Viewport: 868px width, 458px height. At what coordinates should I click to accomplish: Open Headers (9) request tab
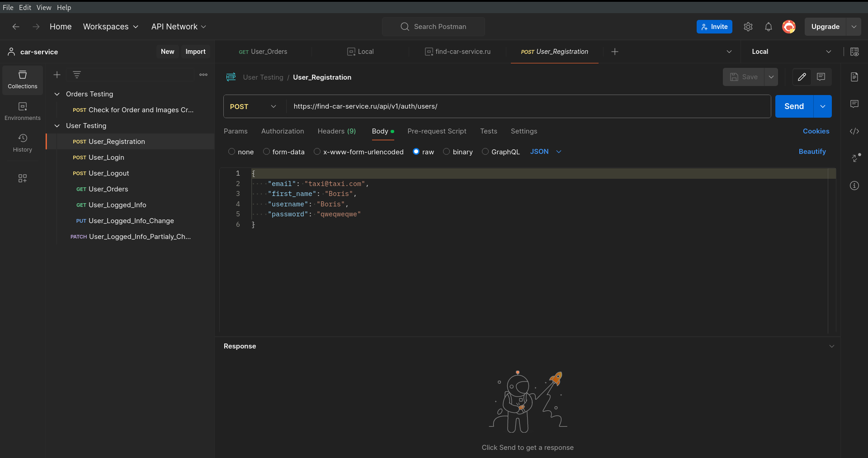[337, 131]
